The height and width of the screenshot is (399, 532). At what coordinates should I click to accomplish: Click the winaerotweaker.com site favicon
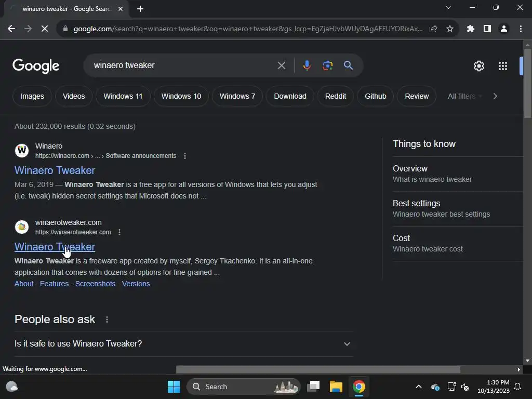point(22,227)
